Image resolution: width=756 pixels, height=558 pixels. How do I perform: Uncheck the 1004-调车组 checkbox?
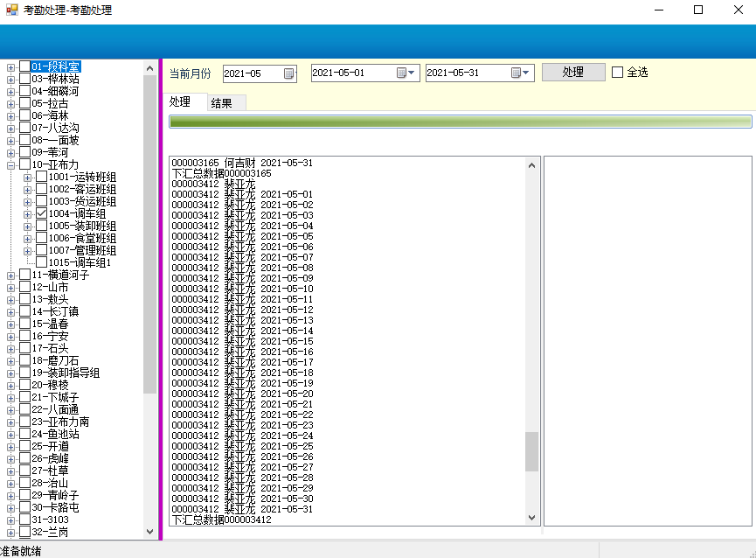tap(41, 213)
